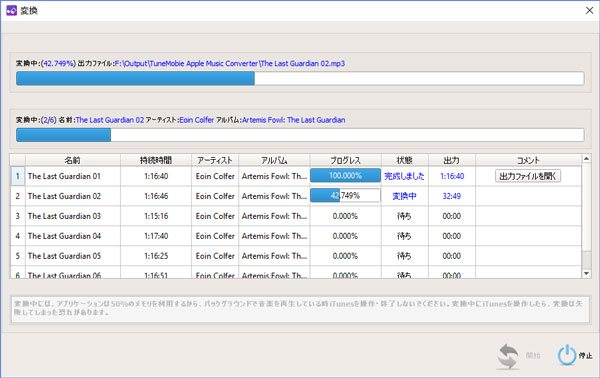Viewport: 600px width, 378px height.
Task: Click output time 1:16:40 in row 1
Action: click(x=452, y=176)
